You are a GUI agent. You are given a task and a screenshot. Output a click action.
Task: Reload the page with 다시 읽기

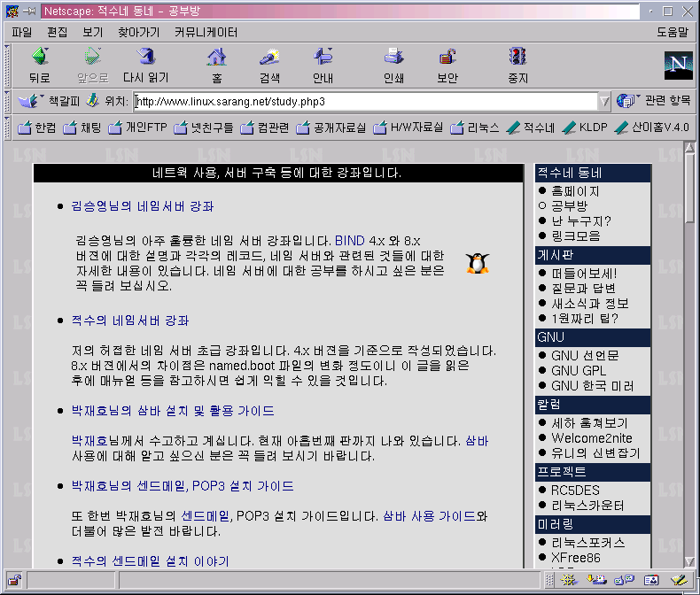tap(145, 66)
